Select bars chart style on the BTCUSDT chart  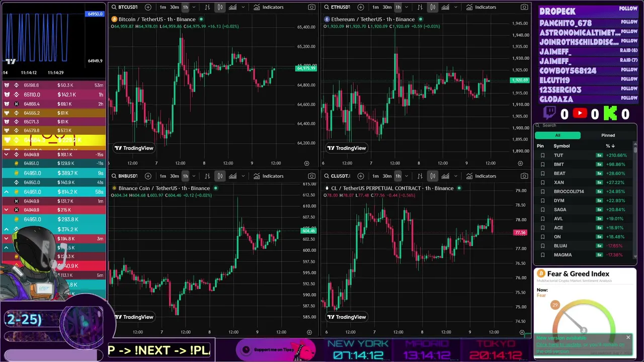207,7
